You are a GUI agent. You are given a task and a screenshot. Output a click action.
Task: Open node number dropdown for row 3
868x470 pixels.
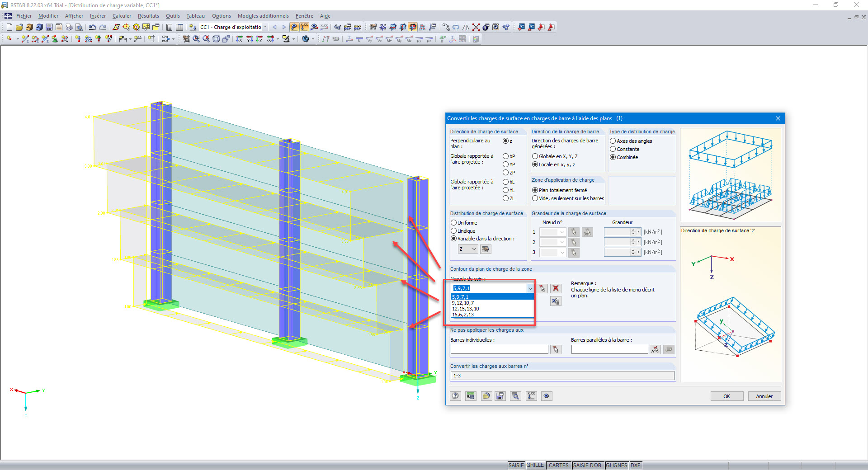[562, 253]
